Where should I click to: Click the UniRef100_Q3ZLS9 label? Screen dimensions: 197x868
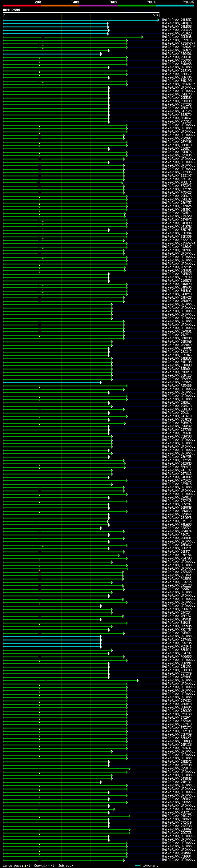tap(177, 277)
